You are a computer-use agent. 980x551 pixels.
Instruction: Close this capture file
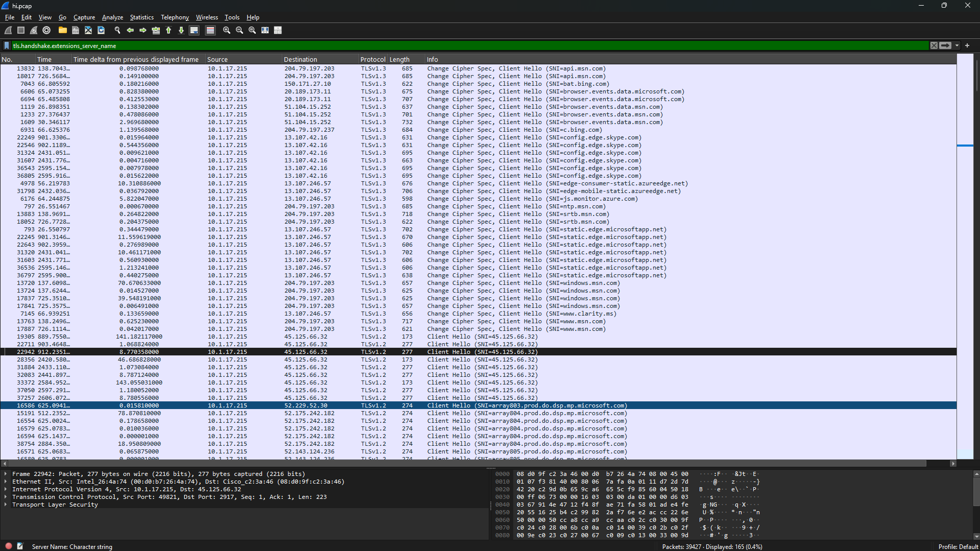click(88, 31)
